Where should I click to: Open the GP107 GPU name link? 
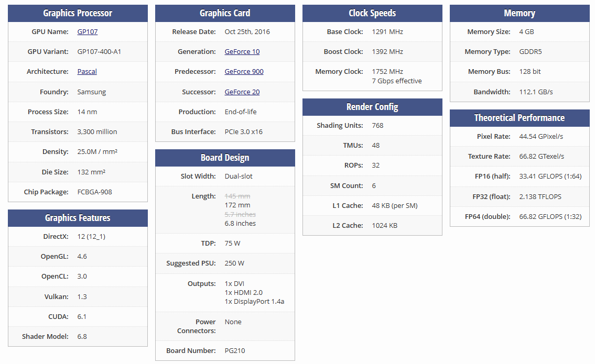[x=87, y=32]
